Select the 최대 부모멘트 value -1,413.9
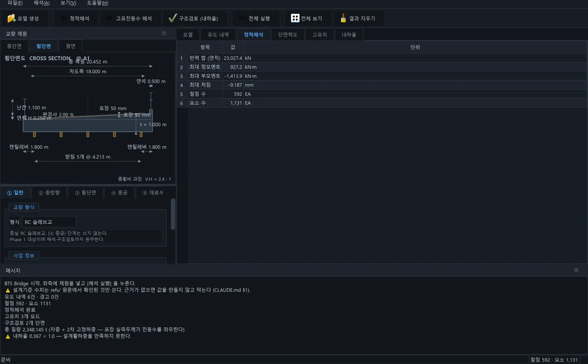 click(x=233, y=76)
